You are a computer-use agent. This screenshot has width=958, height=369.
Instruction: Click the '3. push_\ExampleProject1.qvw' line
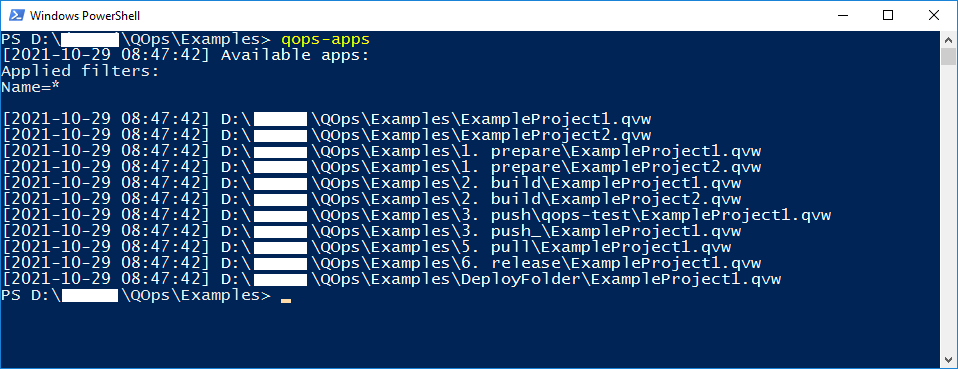point(371,231)
